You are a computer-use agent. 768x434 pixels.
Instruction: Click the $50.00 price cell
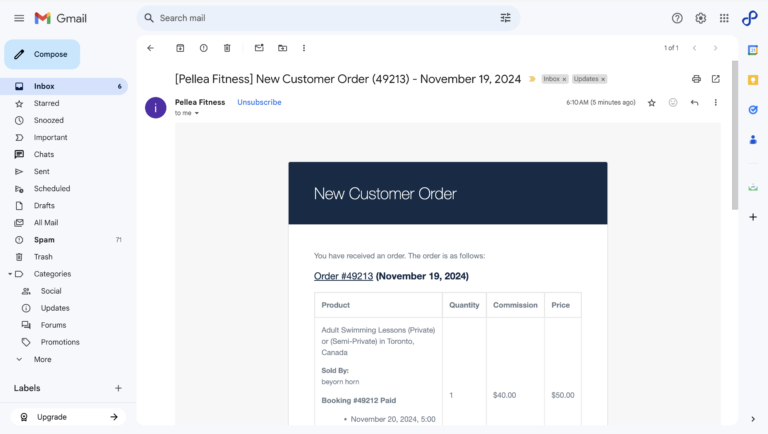coord(563,395)
